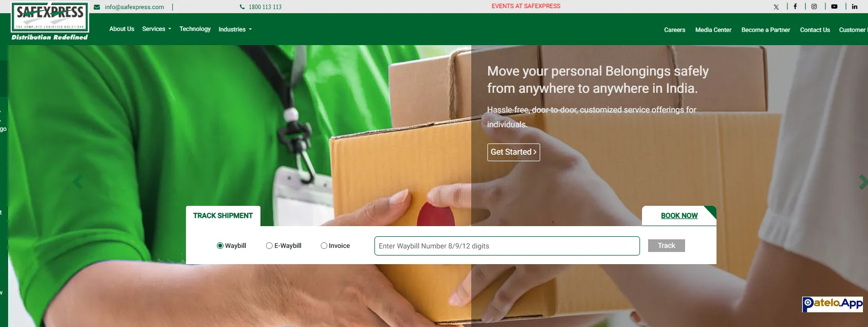Click the Track button

pyautogui.click(x=666, y=246)
